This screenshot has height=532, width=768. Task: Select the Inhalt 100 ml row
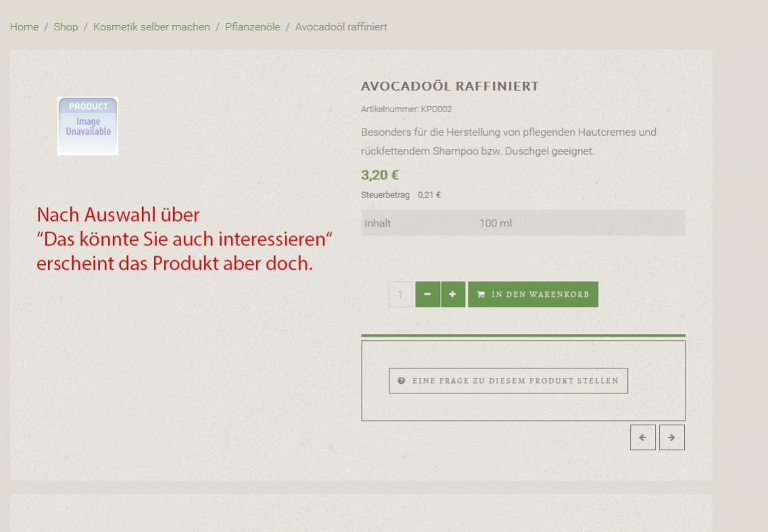coord(523,222)
